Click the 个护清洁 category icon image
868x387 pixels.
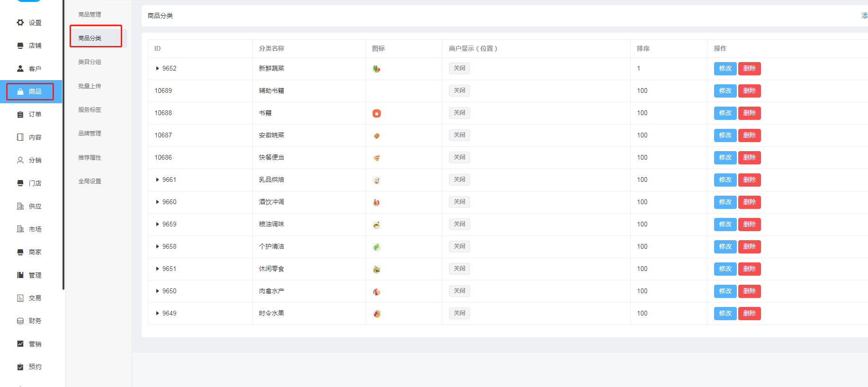(376, 247)
